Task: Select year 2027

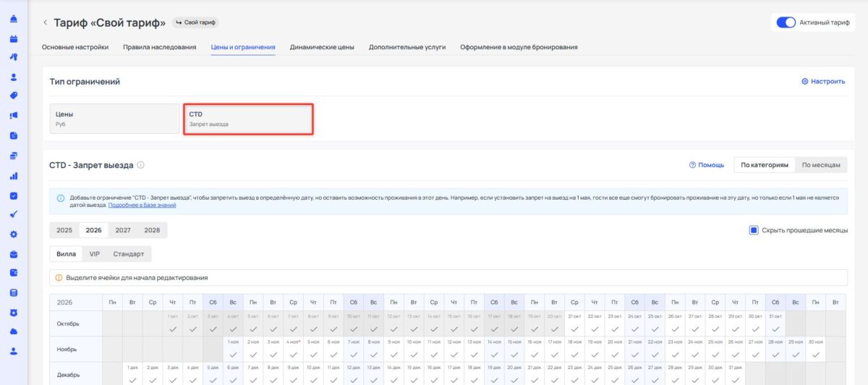Action: pos(123,230)
